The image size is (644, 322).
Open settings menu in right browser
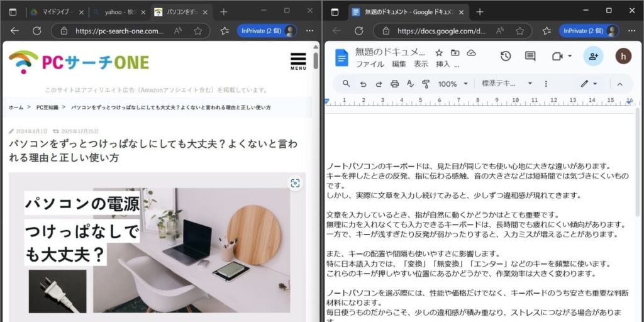pos(632,31)
